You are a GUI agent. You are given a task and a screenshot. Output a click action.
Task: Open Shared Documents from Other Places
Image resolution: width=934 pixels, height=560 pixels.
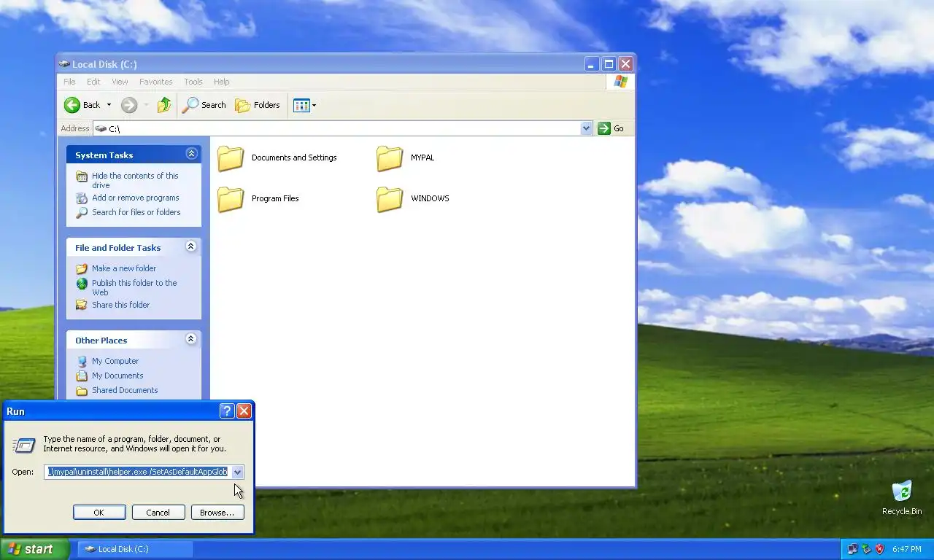124,390
